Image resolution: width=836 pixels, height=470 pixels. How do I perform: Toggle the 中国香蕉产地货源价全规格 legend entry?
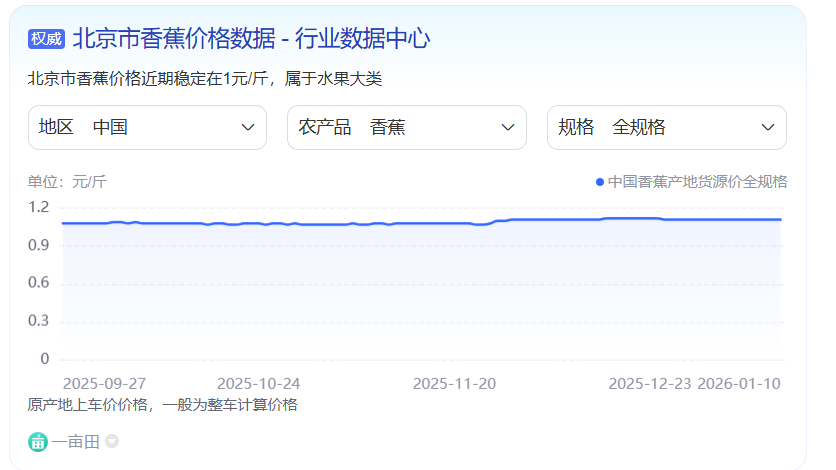(692, 182)
